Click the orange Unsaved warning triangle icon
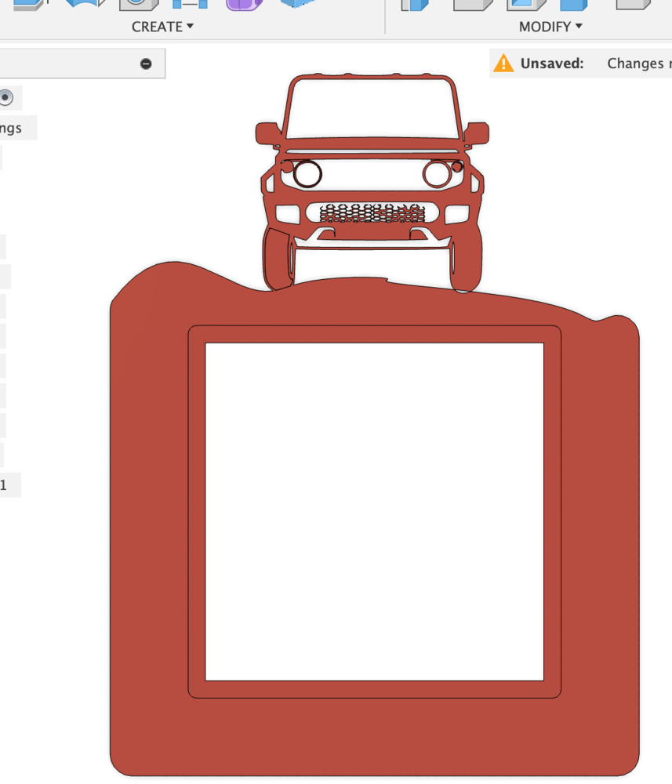This screenshot has height=784, width=672. point(503,64)
